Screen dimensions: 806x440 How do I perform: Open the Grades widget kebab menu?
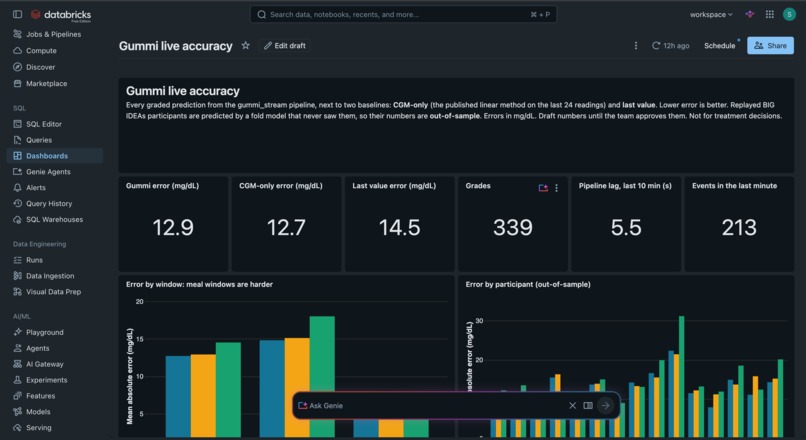click(x=556, y=188)
